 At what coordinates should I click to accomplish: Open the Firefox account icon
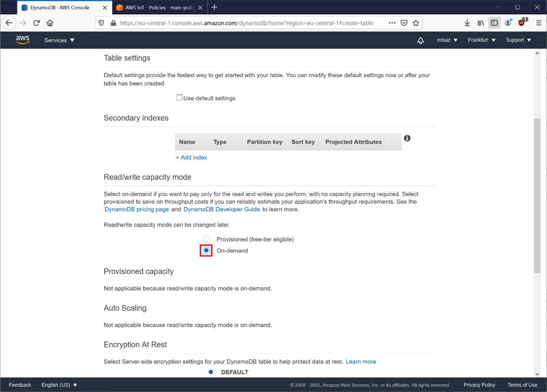[x=508, y=23]
